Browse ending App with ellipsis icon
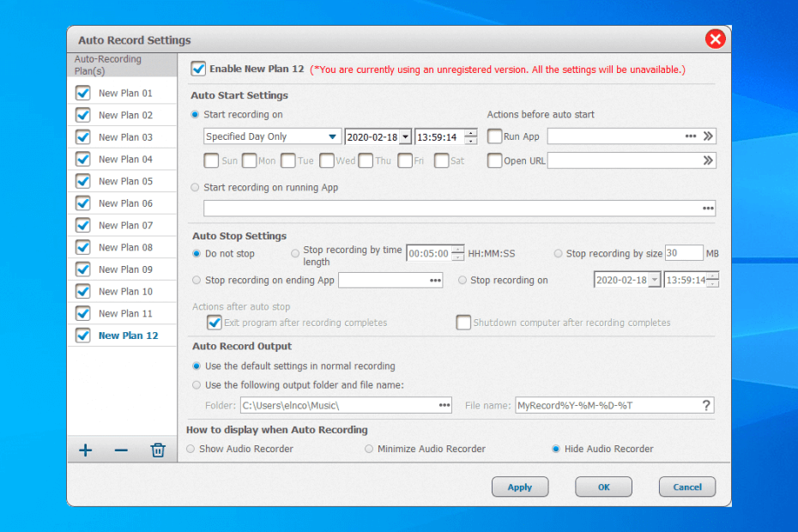The image size is (798, 532). pos(435,280)
